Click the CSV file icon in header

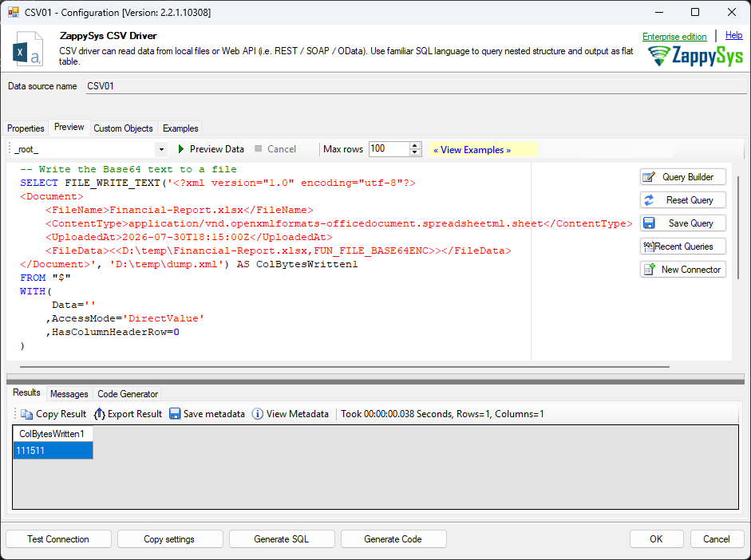(x=28, y=49)
